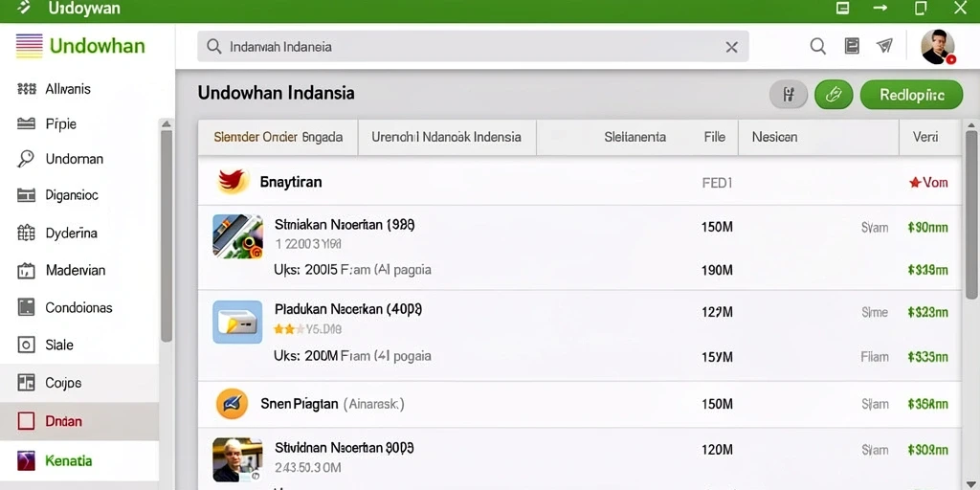The width and height of the screenshot is (980, 490).
Task: Select Urenchil Ndanoak Indensia tab
Action: 446,138
